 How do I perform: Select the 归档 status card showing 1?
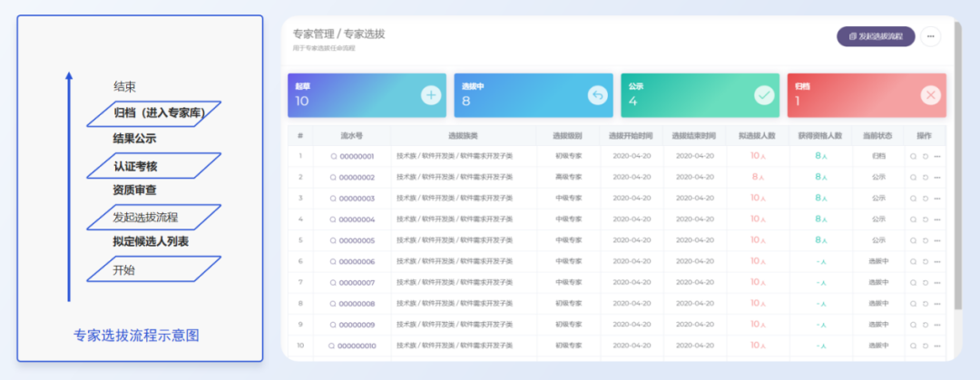point(867,95)
